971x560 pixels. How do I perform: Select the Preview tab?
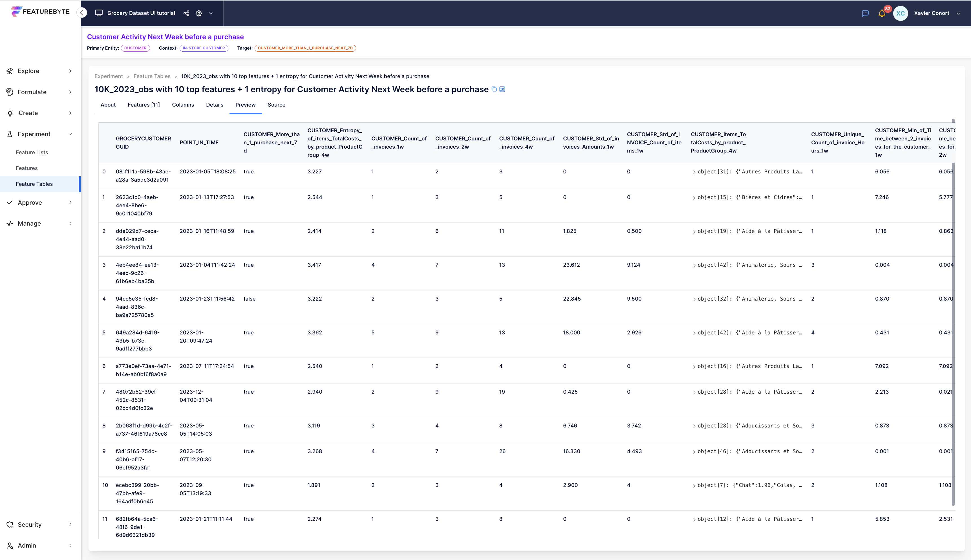click(x=245, y=105)
